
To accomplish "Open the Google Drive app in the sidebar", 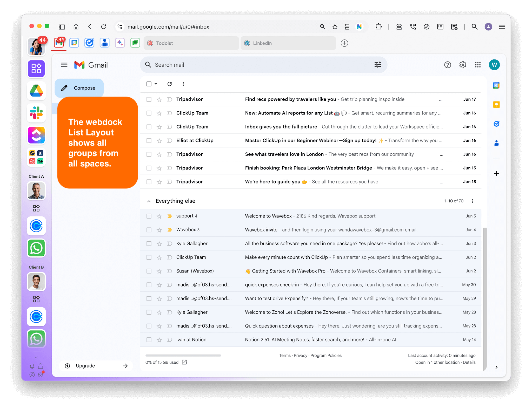I will pyautogui.click(x=36, y=91).
